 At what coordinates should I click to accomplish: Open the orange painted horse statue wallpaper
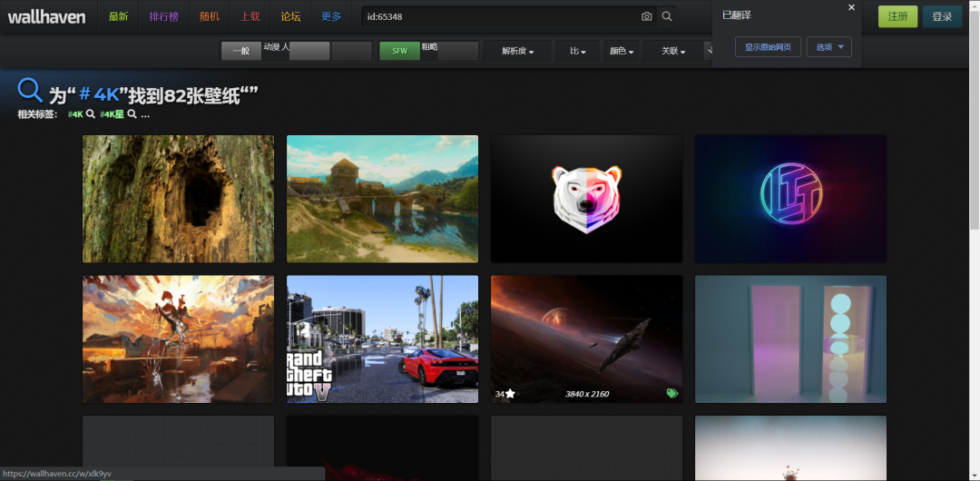[178, 339]
